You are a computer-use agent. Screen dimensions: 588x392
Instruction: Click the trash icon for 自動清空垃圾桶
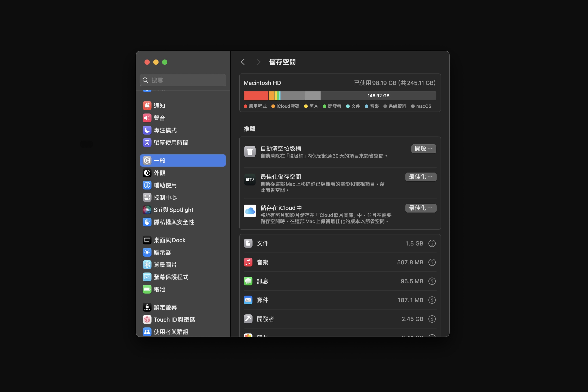[250, 151]
